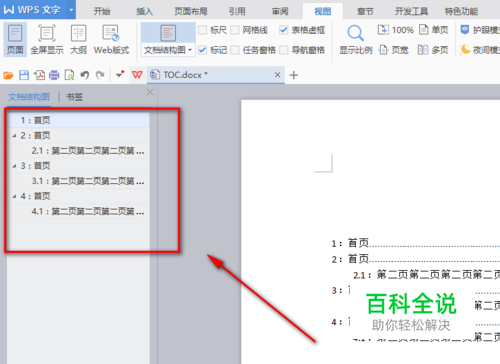
Task: Click TOC entry 2：首页 in document
Action: pyautogui.click(x=350, y=259)
